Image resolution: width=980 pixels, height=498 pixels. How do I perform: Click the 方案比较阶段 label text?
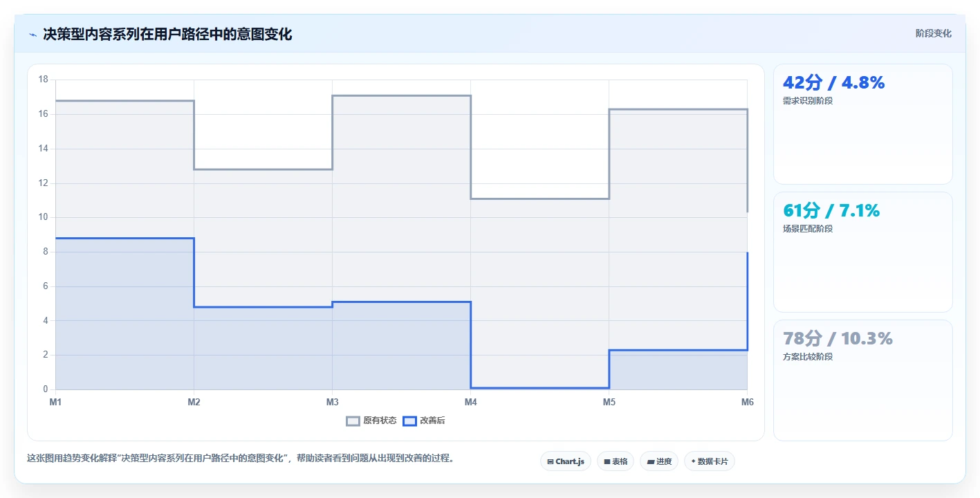(x=808, y=357)
